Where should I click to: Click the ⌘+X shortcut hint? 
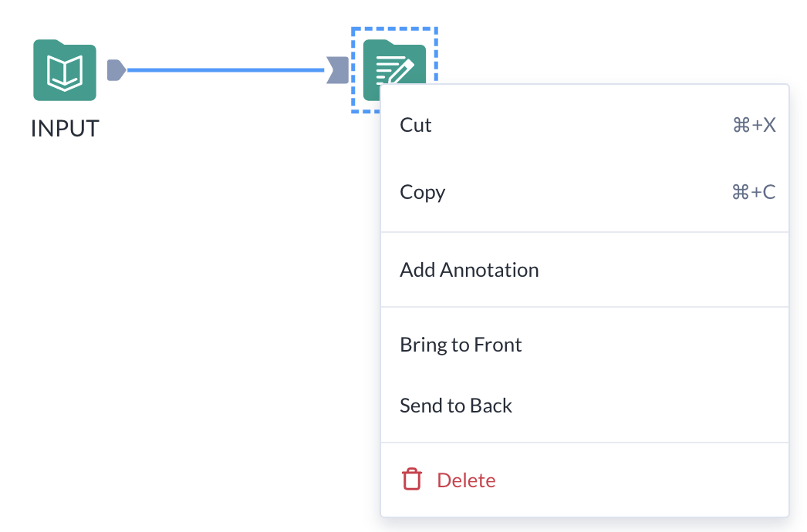point(753,125)
